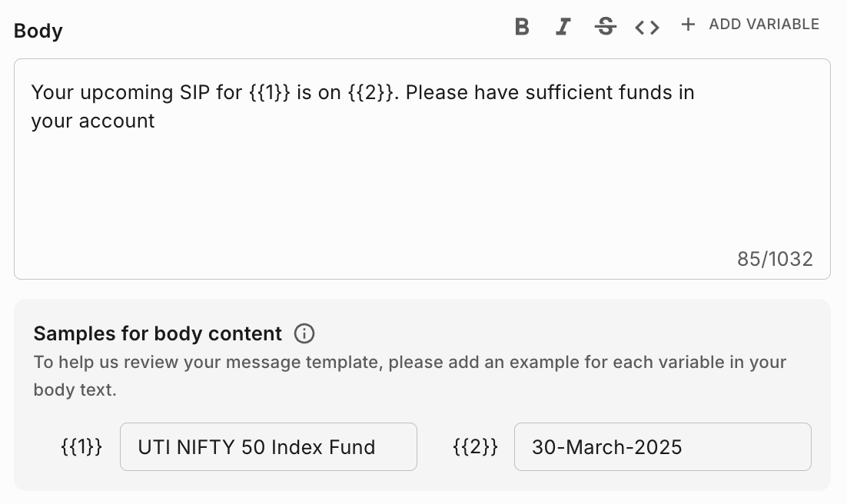Toggle bold formatting for body text

click(x=521, y=26)
